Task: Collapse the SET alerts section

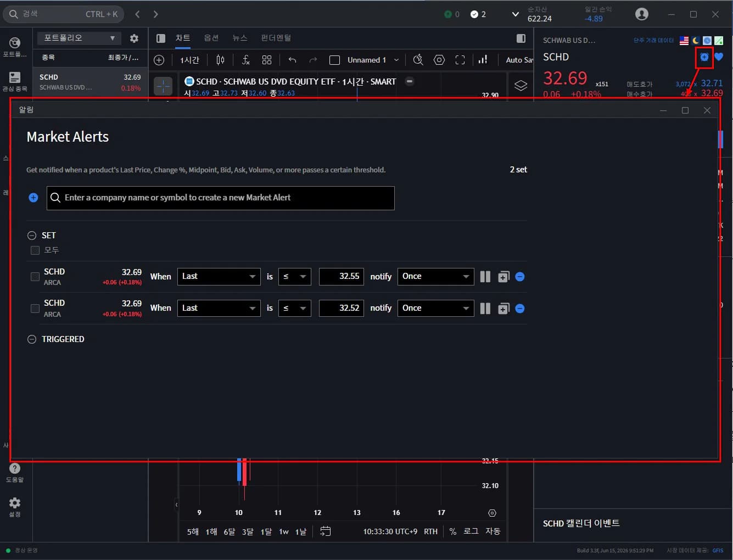Action: (32, 236)
